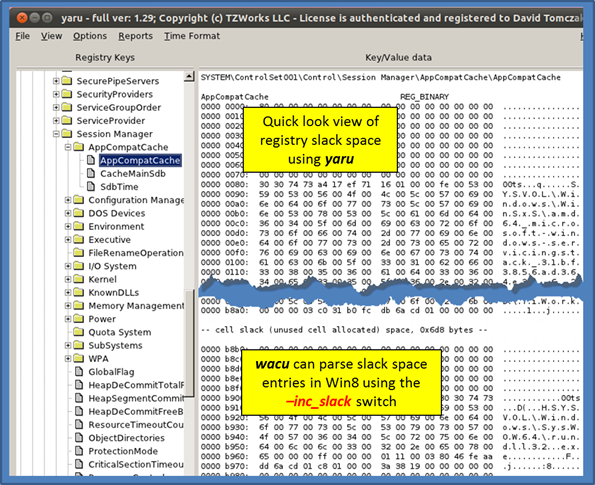Click the WPA folder icon
The image size is (595, 485).
click(x=79, y=358)
